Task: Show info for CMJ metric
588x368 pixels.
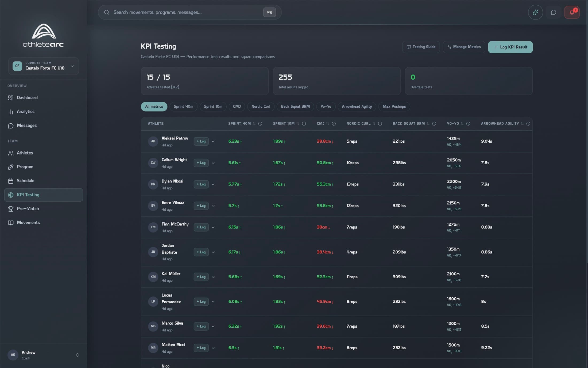Action: point(334,124)
